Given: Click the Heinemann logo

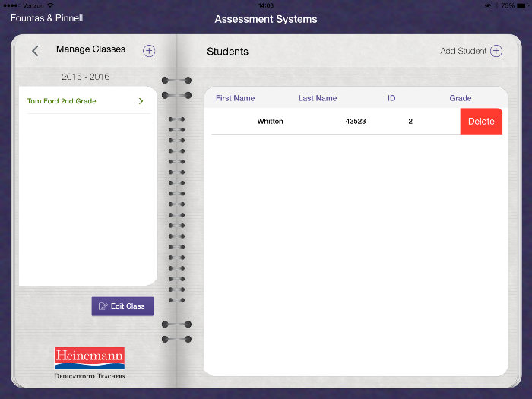Looking at the screenshot, I should 90,363.
